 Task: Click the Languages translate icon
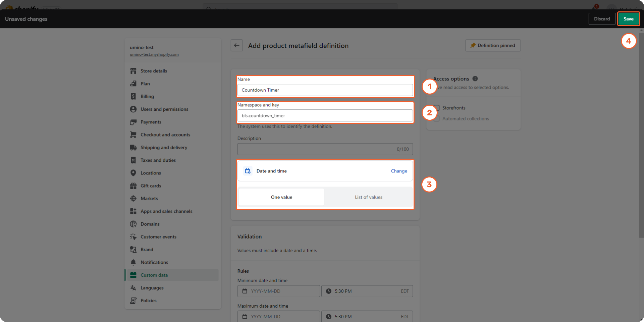pos(133,288)
